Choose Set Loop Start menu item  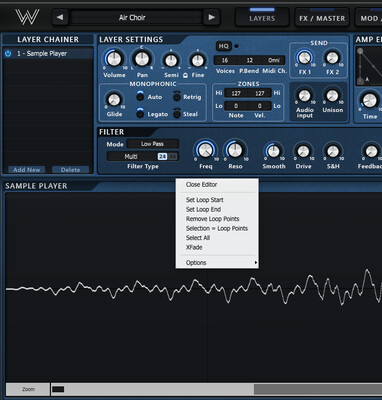217,200
